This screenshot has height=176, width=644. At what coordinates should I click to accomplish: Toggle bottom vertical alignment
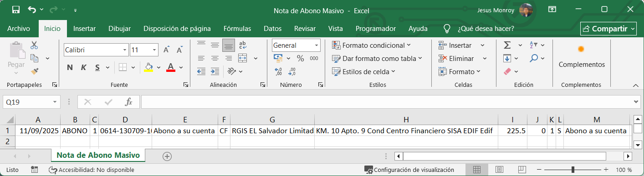[x=228, y=45]
